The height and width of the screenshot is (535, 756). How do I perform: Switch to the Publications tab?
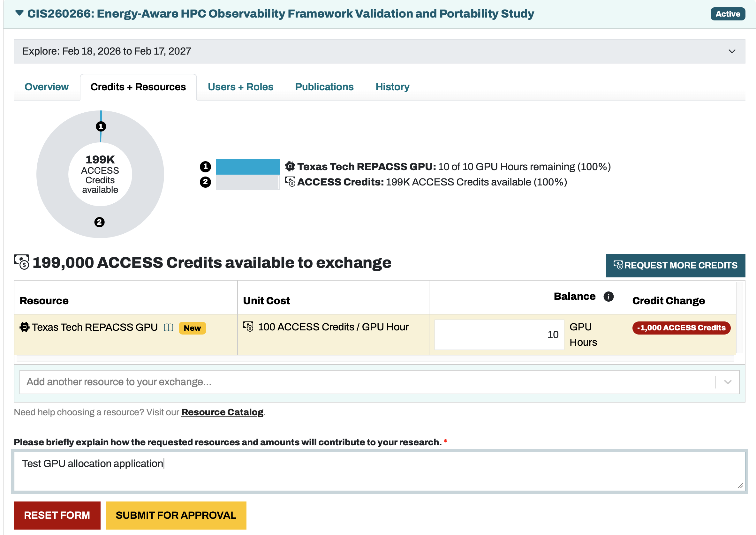324,87
